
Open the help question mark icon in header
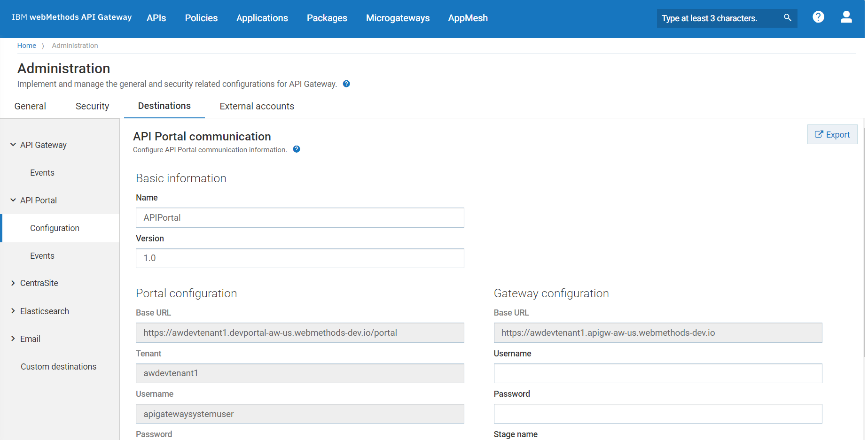[x=818, y=17]
